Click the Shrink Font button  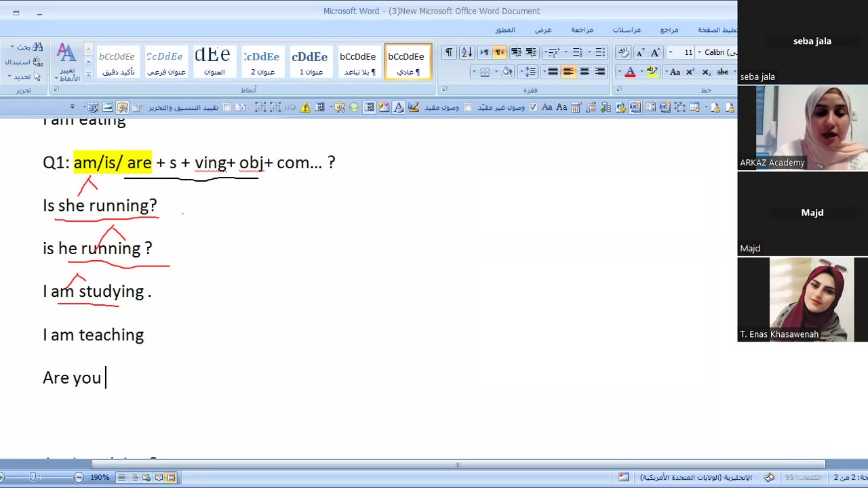click(639, 52)
